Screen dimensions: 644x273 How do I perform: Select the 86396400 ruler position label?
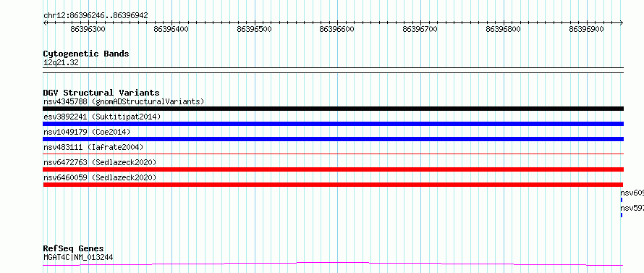coord(171,29)
